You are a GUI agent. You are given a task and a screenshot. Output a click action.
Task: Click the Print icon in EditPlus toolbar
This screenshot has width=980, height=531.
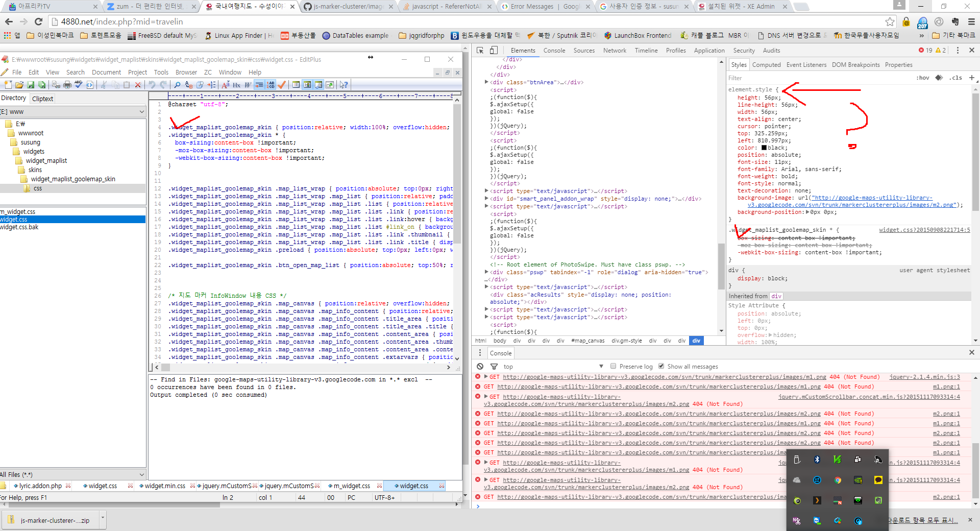pyautogui.click(x=67, y=85)
